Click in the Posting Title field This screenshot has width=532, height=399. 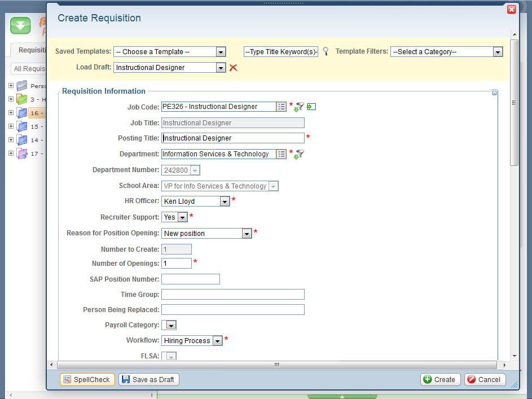232,138
